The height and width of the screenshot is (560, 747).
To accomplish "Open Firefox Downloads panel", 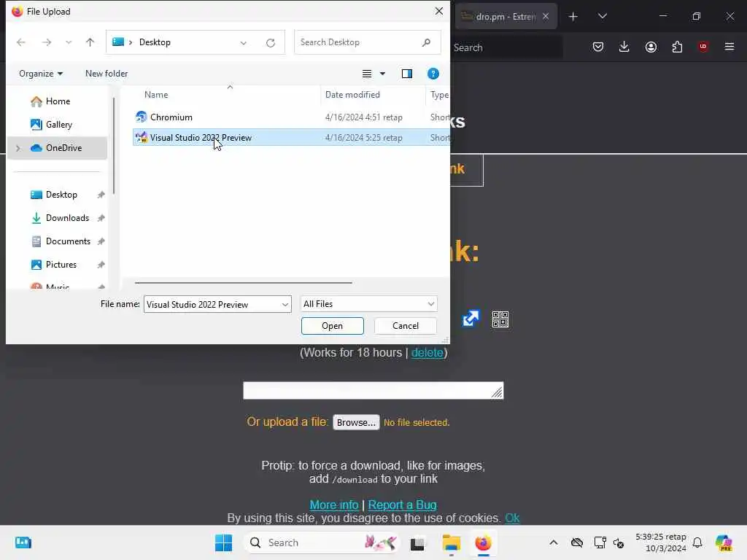I will [x=624, y=47].
